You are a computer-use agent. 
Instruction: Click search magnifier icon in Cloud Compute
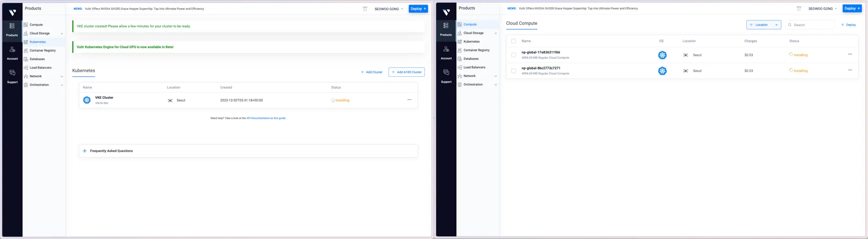tap(790, 25)
